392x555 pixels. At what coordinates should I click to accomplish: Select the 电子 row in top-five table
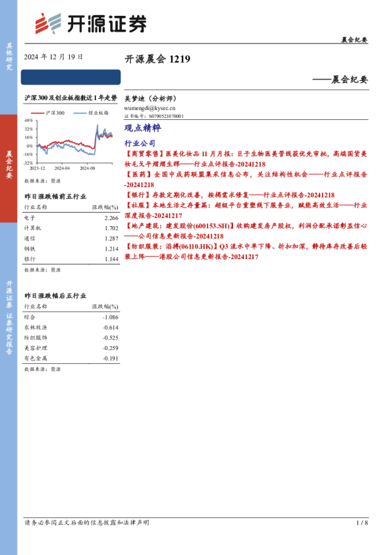pos(71,218)
